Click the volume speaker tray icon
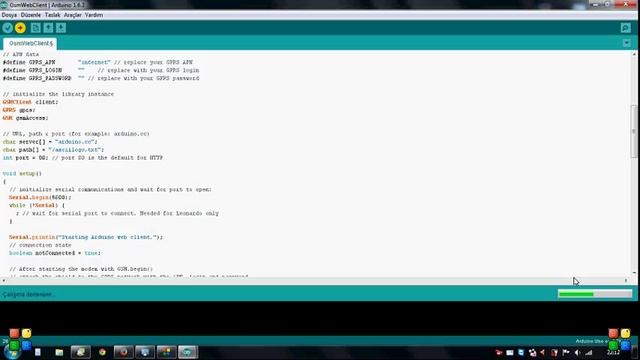Viewport: 640px width, 360px height. pos(577,353)
